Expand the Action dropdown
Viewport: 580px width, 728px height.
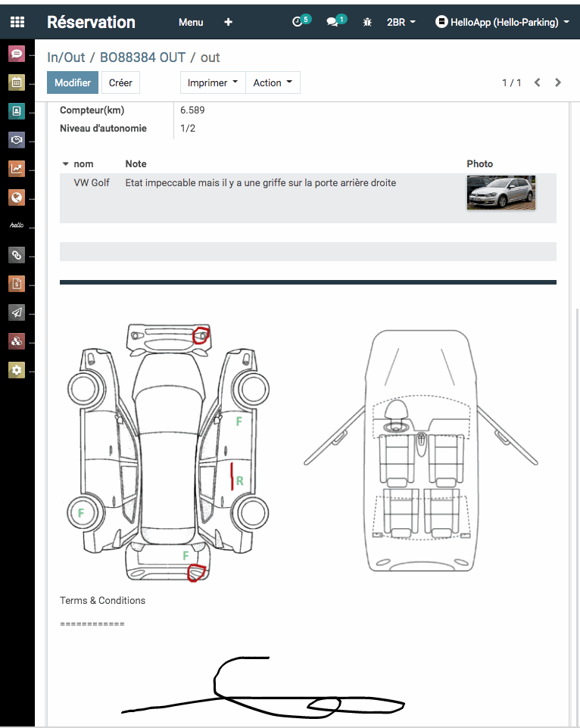pyautogui.click(x=273, y=82)
